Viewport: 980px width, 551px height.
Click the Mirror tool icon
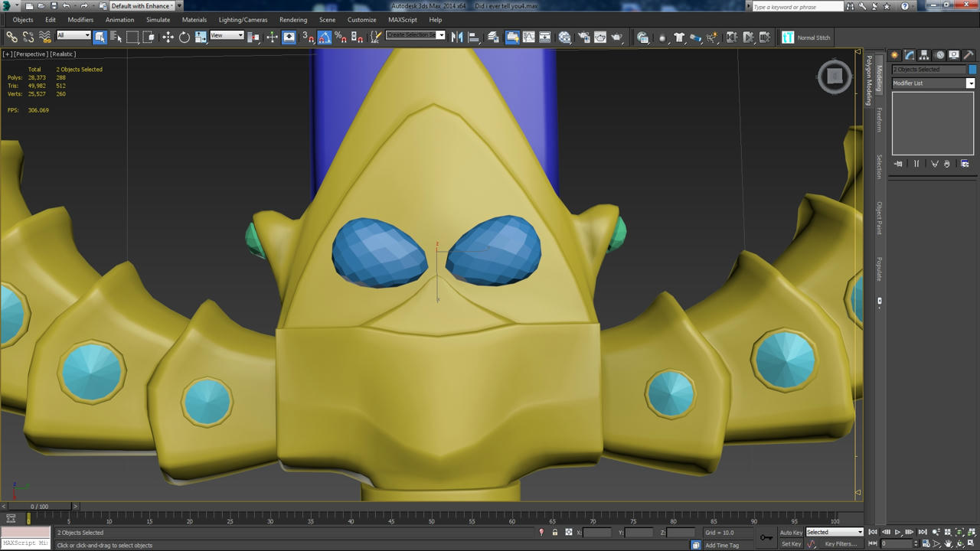(x=457, y=37)
